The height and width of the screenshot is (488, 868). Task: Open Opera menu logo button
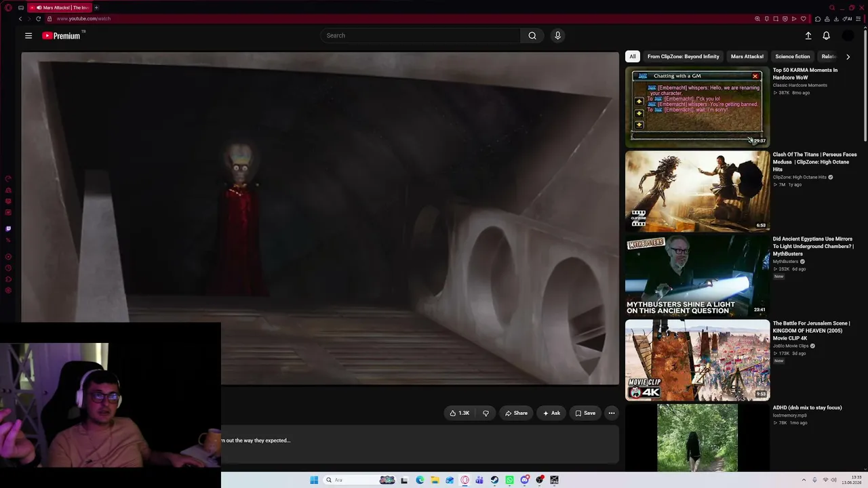point(7,7)
